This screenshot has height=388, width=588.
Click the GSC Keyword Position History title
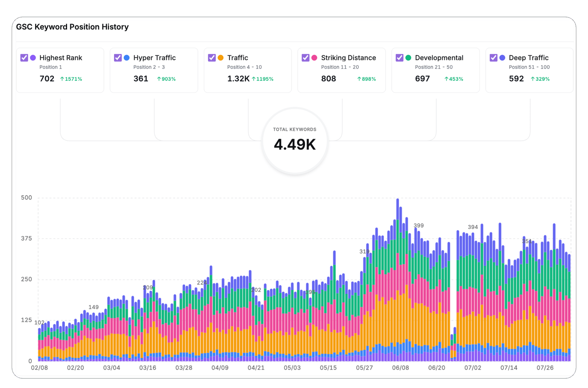(x=72, y=27)
